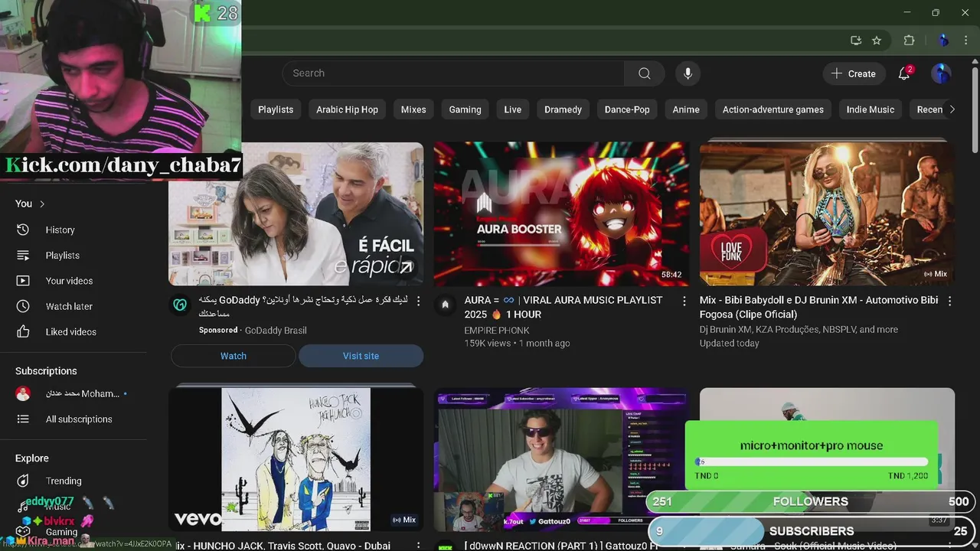Select the Live filter chip

[x=513, y=109]
